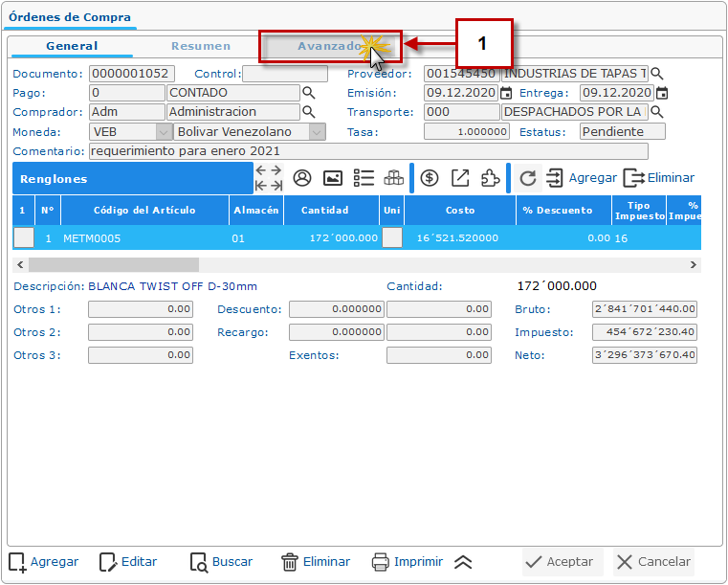Click the refresh icon in Renglones toolbar

(528, 178)
